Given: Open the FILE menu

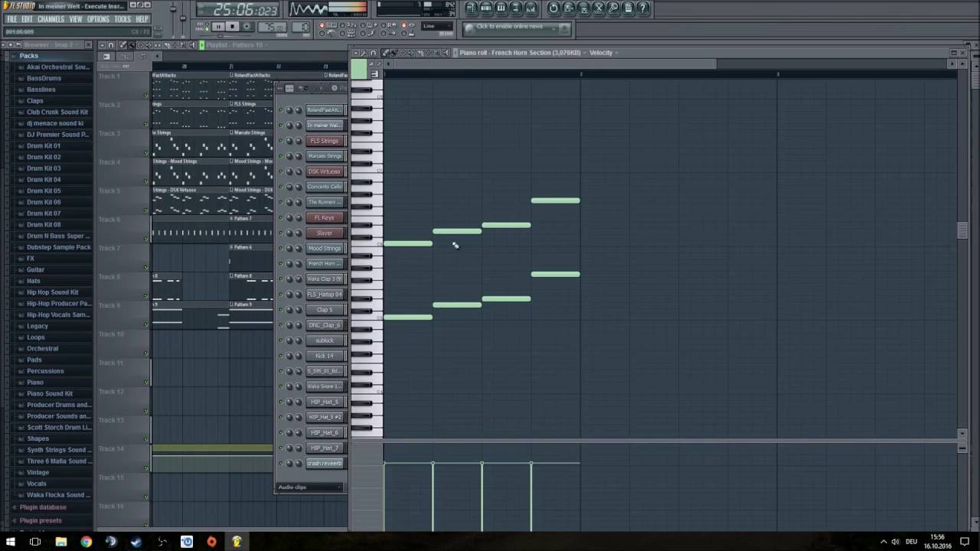Looking at the screenshot, I should coord(12,19).
